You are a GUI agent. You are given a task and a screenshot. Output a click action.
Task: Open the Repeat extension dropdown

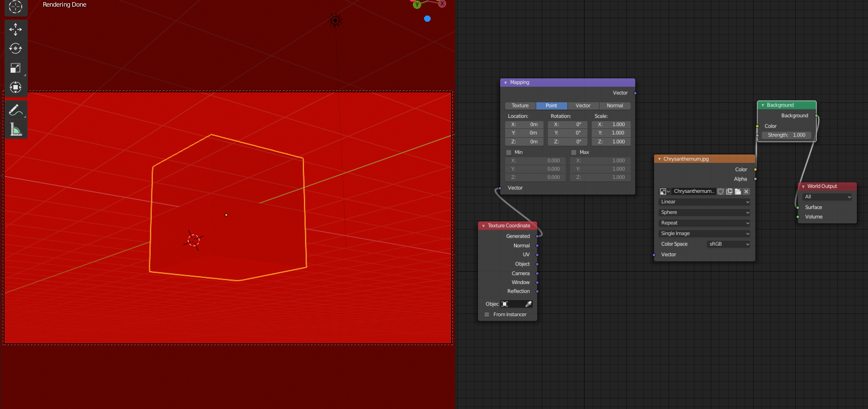705,223
